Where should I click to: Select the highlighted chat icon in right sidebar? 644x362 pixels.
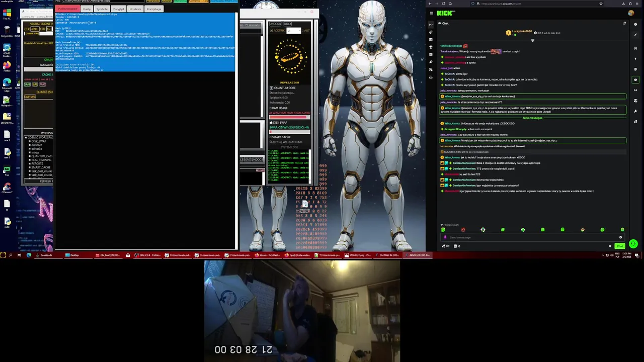(635, 79)
